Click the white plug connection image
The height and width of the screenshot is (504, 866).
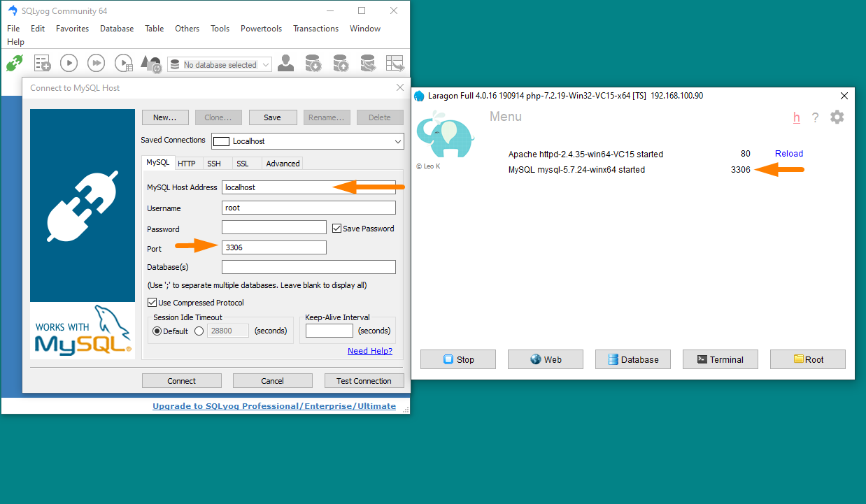(83, 206)
